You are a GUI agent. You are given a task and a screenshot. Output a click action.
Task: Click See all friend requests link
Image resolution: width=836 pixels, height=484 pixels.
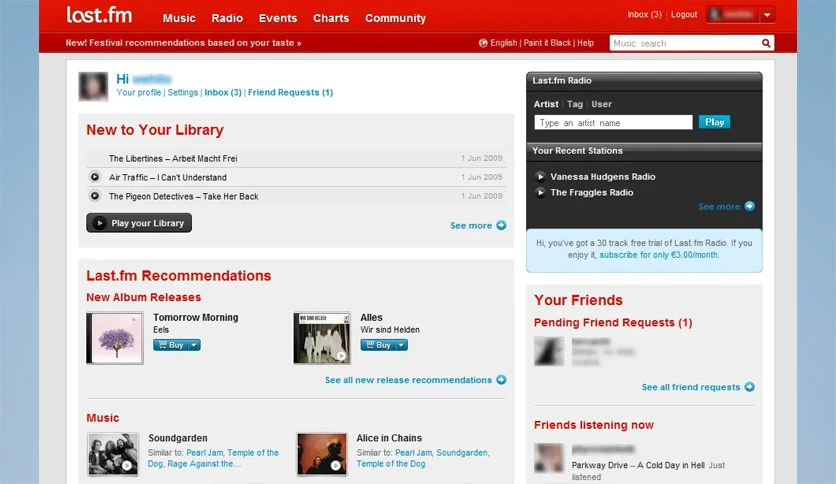click(x=691, y=387)
